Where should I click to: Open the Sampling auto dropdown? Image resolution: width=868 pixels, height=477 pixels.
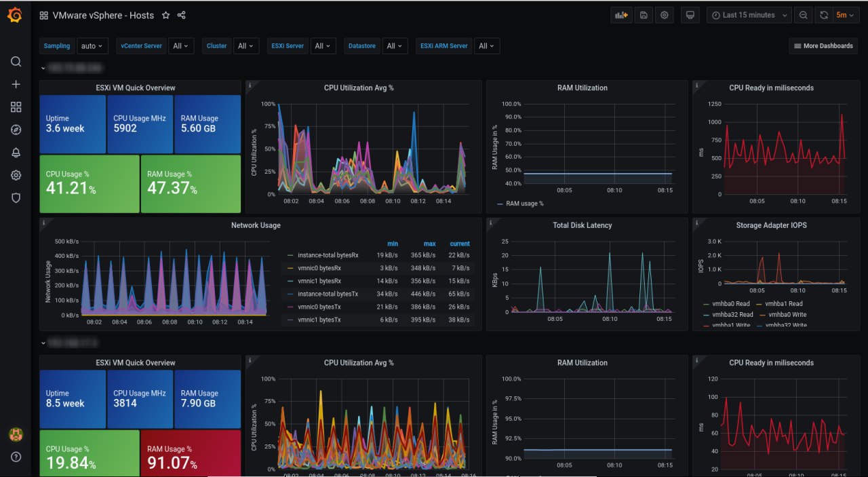pyautogui.click(x=92, y=46)
